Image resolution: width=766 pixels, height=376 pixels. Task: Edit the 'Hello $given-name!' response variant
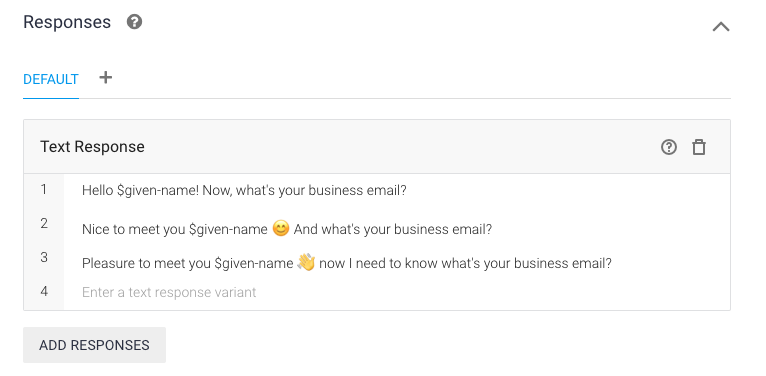click(x=397, y=190)
